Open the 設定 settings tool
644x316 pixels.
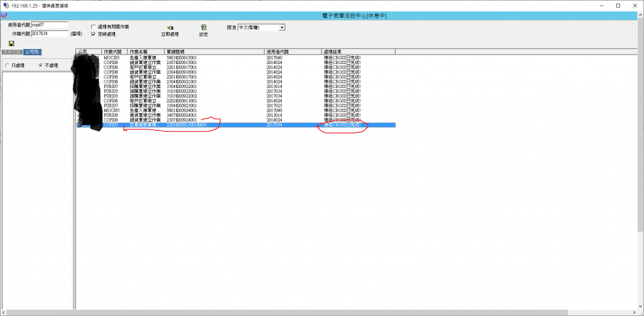coord(204,31)
